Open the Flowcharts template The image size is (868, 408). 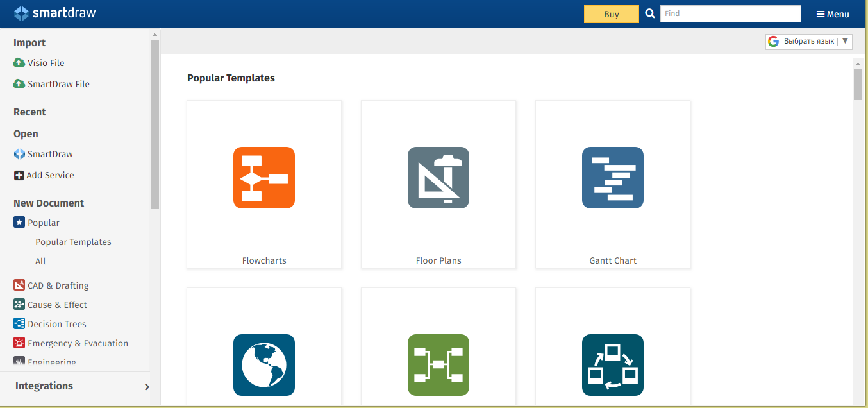click(x=264, y=184)
